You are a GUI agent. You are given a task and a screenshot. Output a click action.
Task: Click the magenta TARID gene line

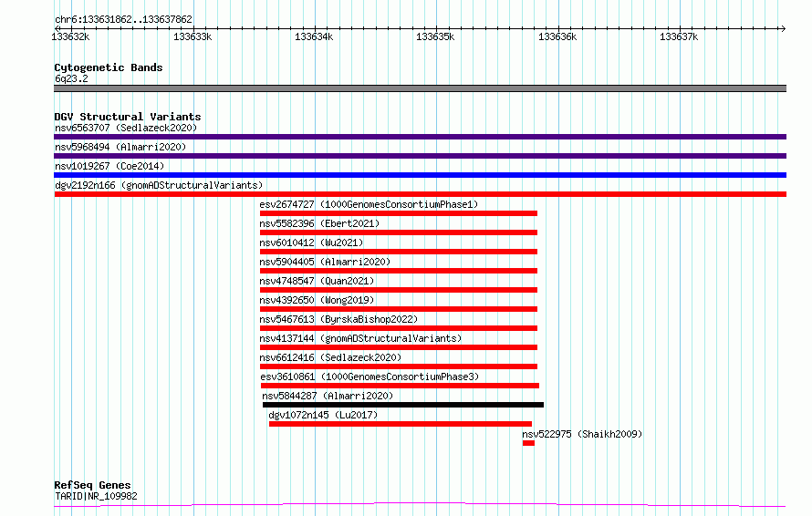point(420,505)
